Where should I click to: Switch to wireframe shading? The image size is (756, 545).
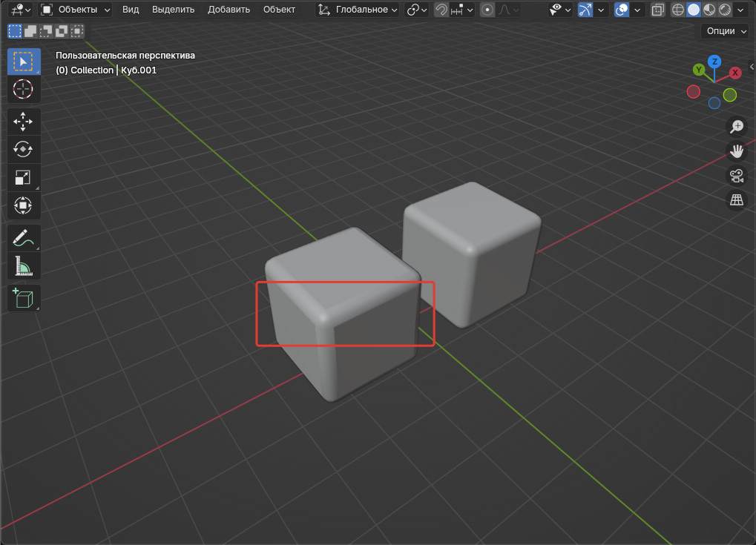point(678,9)
